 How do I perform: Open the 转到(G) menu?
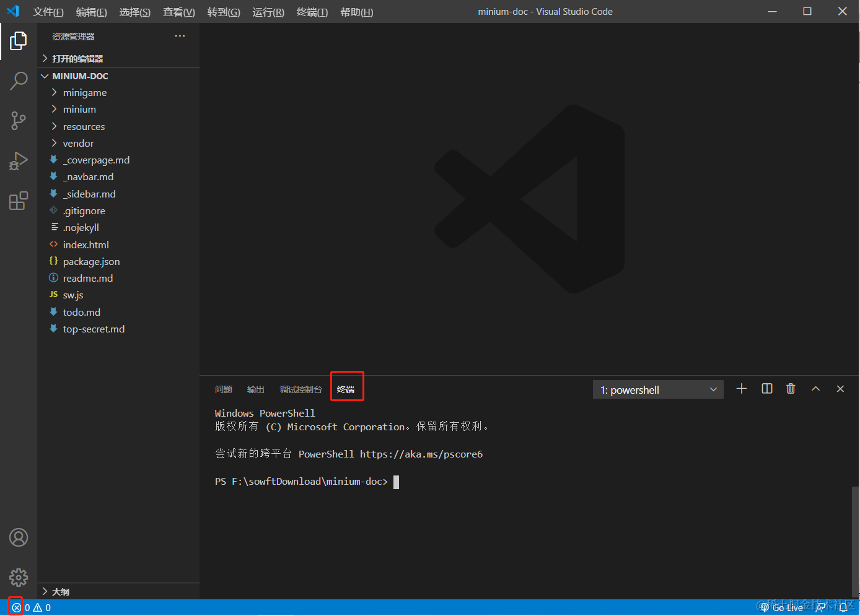pyautogui.click(x=224, y=12)
